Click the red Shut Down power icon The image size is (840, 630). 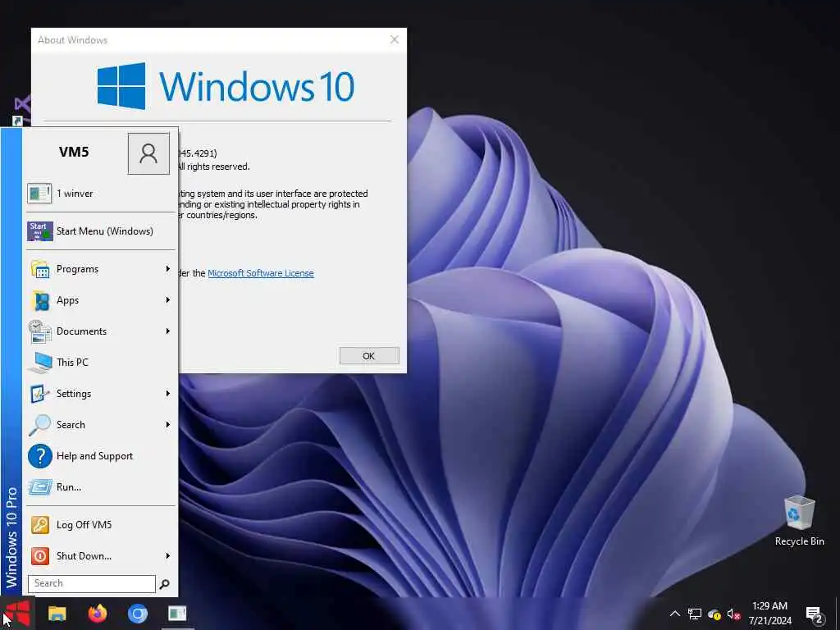point(40,556)
